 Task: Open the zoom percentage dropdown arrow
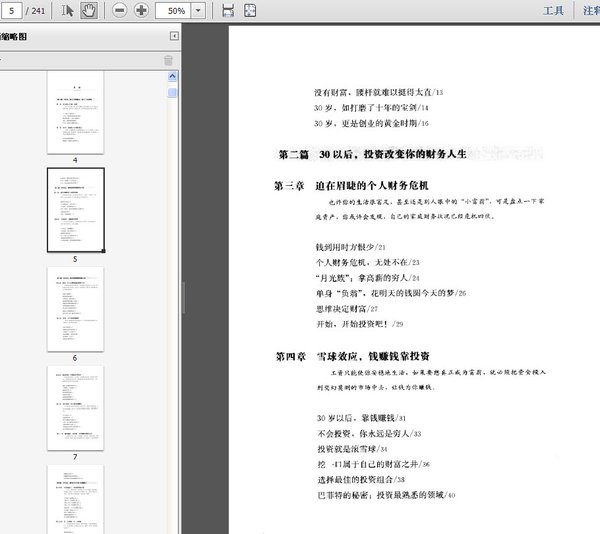[x=198, y=10]
